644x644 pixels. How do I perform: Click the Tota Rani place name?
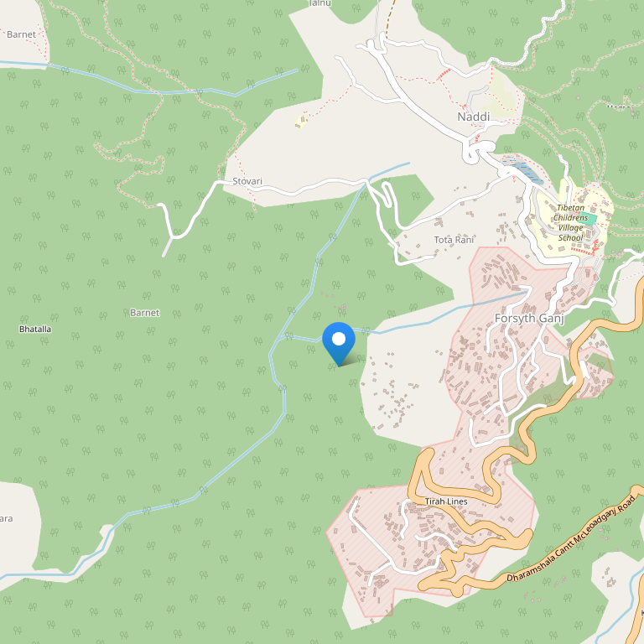coord(454,240)
